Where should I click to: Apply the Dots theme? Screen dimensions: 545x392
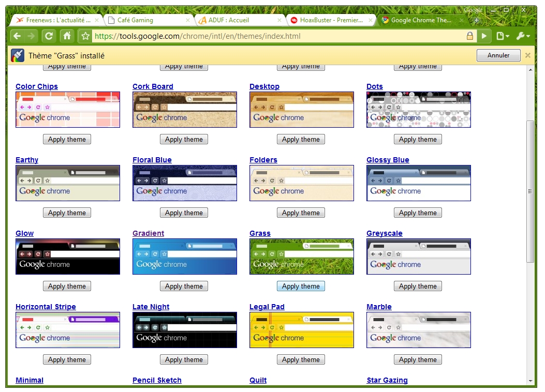[418, 139]
